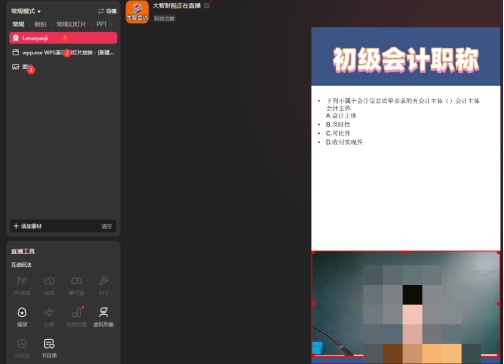Click the 初级会计职称 slide heading in preview
The width and height of the screenshot is (504, 364).
[x=406, y=60]
